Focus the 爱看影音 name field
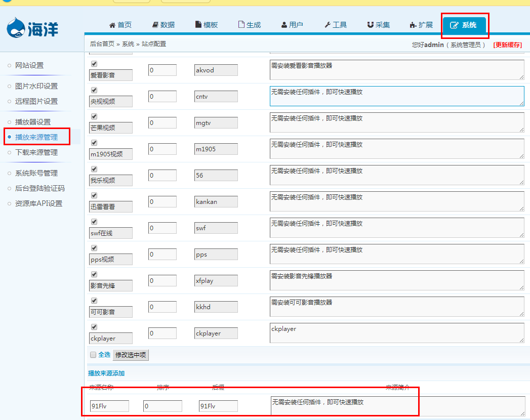Screen dimensions: 530x420 [111, 75]
